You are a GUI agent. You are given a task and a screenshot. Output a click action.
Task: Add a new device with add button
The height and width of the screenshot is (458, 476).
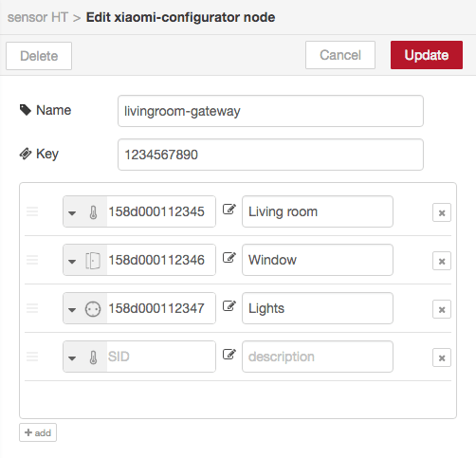[38, 432]
